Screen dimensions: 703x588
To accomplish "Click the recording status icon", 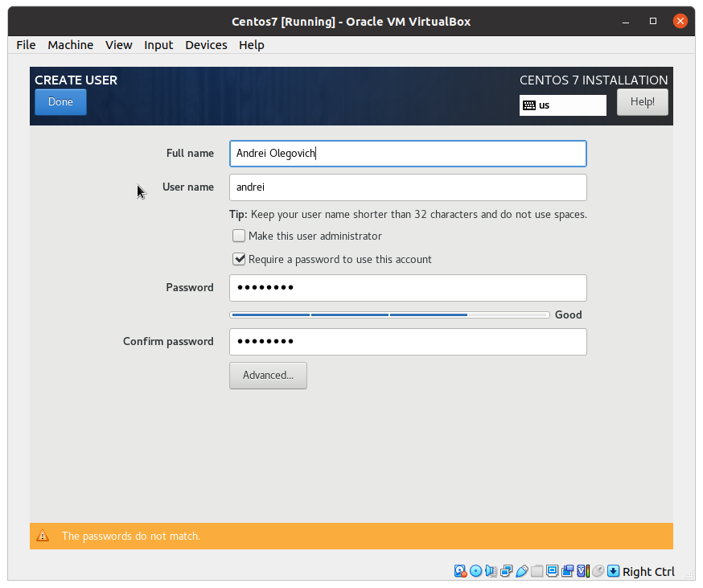I will (x=567, y=571).
